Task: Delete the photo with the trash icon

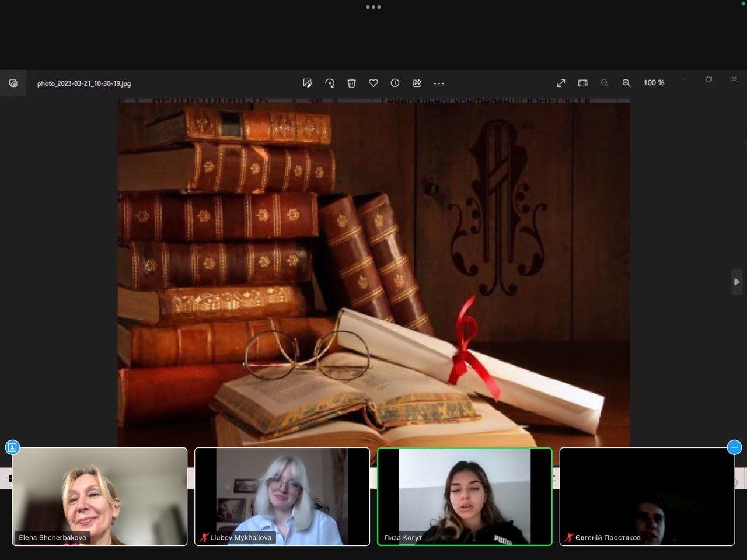Action: 351,83
